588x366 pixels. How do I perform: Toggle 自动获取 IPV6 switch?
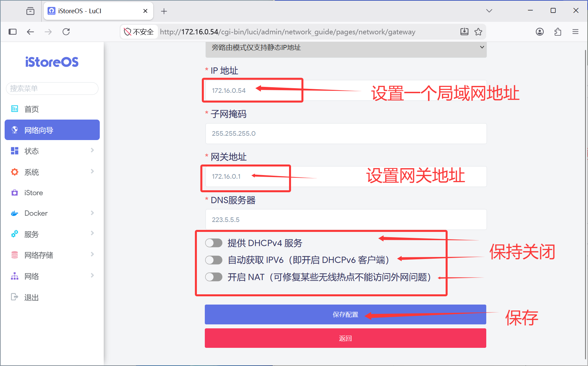[214, 260]
